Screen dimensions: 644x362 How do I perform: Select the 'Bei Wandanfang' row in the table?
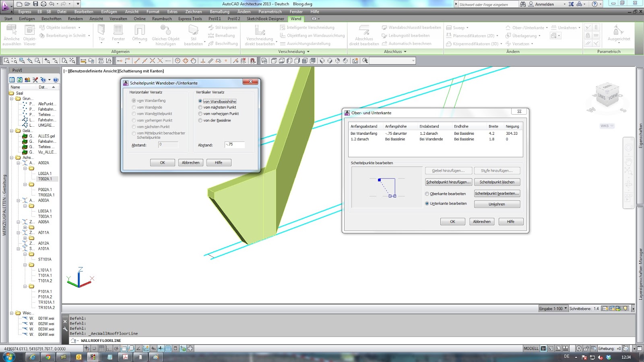click(x=435, y=134)
